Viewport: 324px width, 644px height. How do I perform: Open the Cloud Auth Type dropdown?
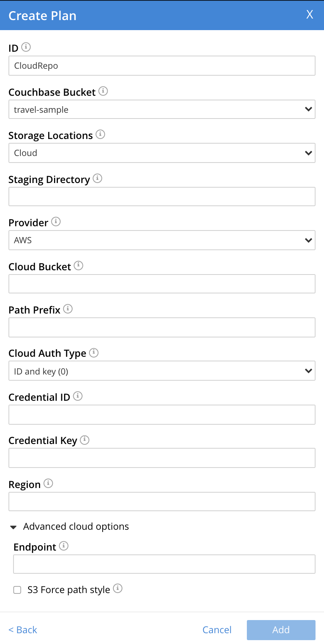(x=162, y=371)
